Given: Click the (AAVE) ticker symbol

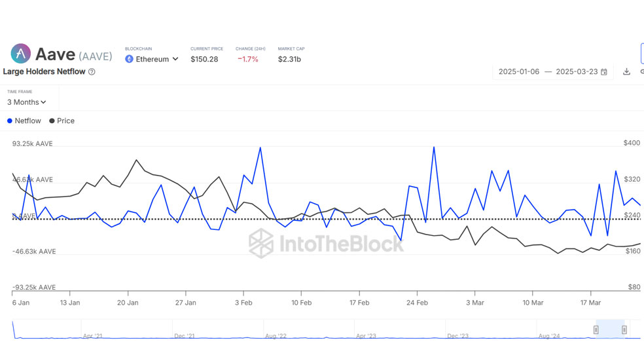Looking at the screenshot, I should pos(96,56).
